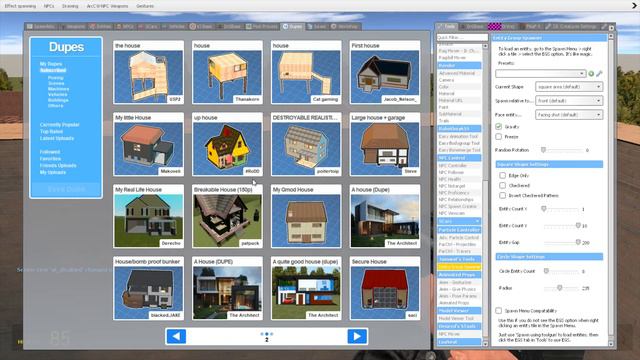Click the Latest Uploads link
This screenshot has height=360, width=640.
[57, 138]
